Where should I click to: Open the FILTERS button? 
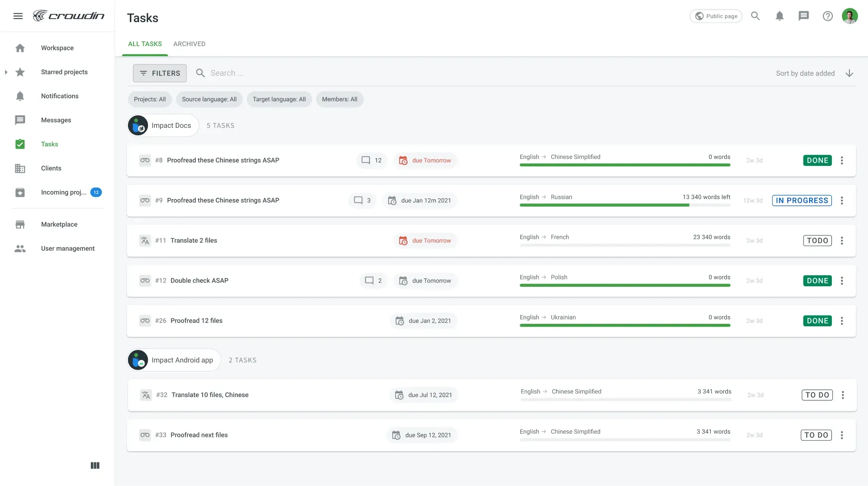160,73
